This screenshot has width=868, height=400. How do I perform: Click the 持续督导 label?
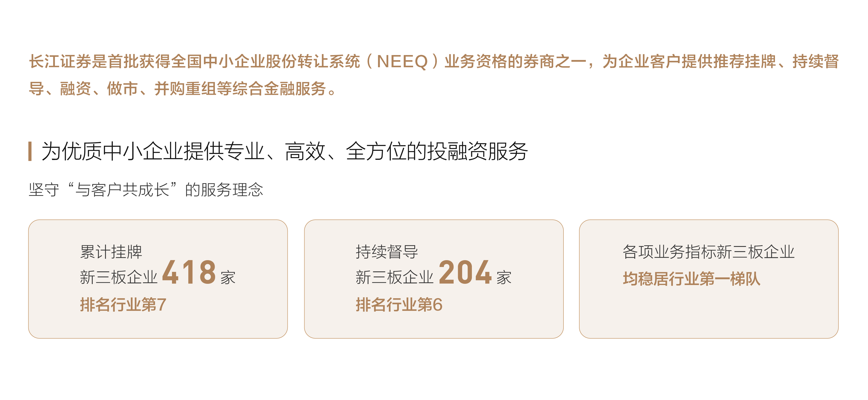[387, 252]
